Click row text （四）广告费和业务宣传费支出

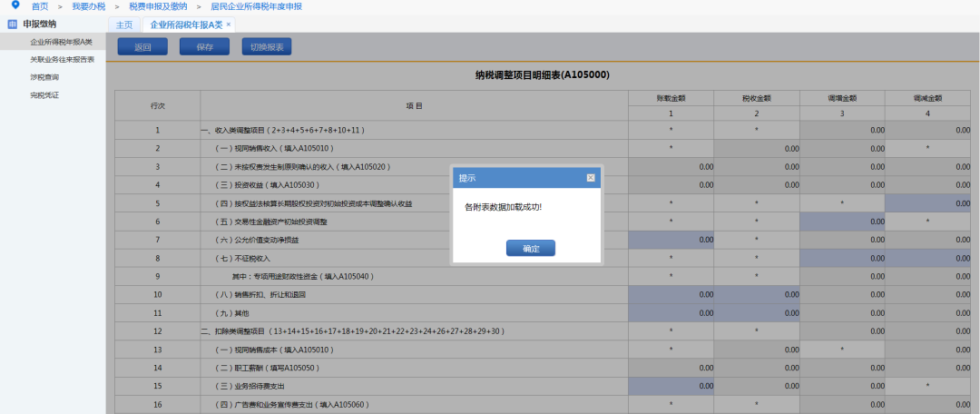pyautogui.click(x=291, y=405)
